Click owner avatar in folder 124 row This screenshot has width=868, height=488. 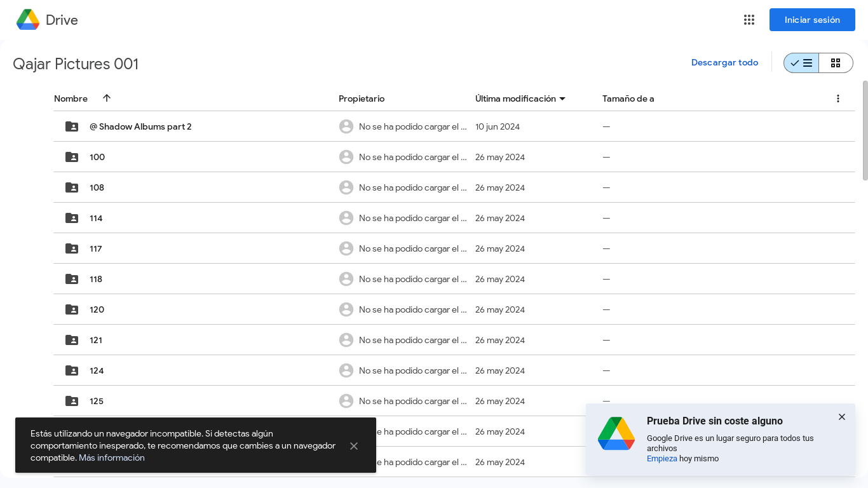pyautogui.click(x=346, y=370)
